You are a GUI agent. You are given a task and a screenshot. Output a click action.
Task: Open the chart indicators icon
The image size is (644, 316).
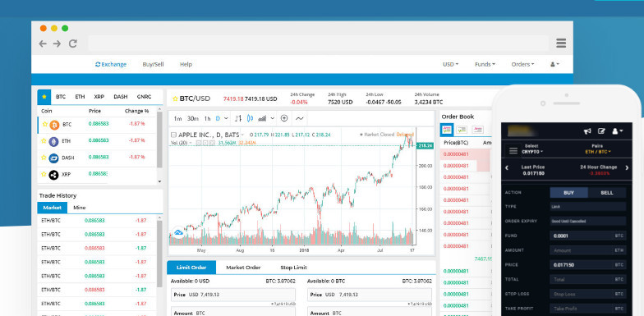[262, 118]
